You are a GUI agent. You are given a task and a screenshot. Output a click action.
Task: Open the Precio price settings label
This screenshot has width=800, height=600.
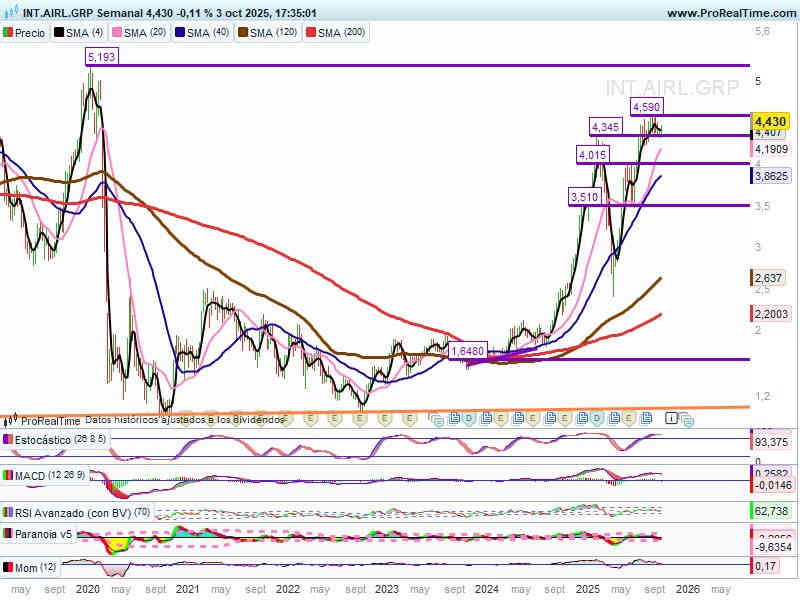click(x=30, y=33)
